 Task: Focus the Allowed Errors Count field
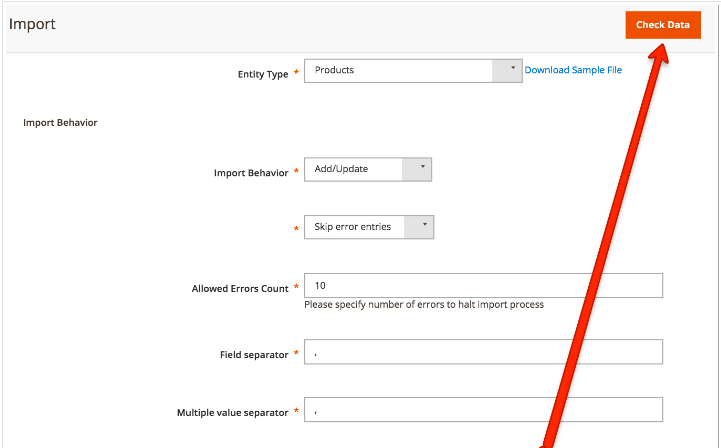point(483,286)
